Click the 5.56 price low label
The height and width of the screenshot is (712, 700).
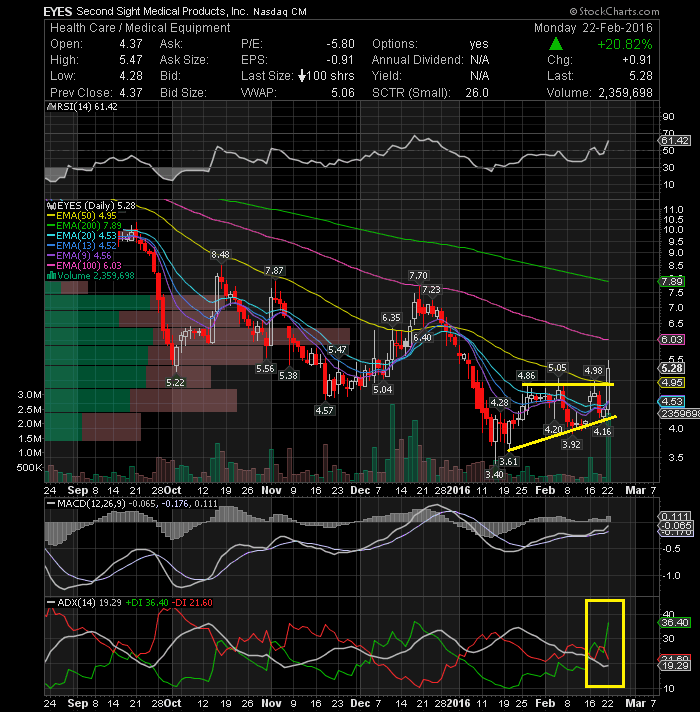tap(265, 369)
